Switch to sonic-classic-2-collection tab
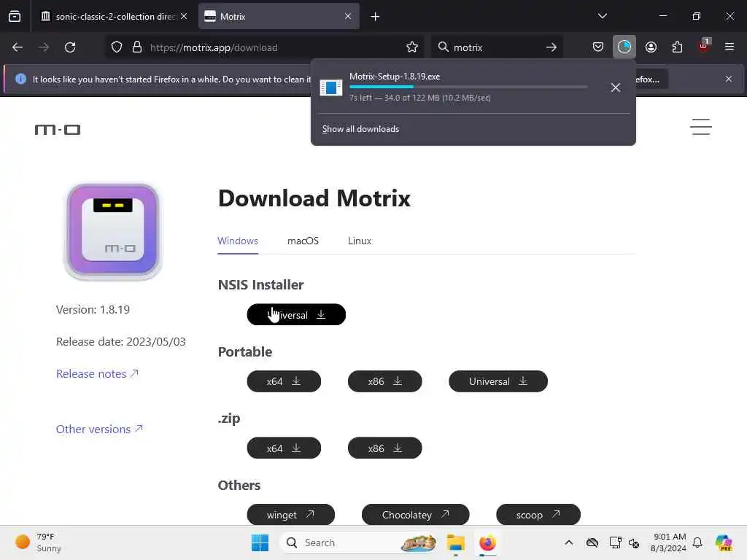The height and width of the screenshot is (560, 747). (113, 16)
